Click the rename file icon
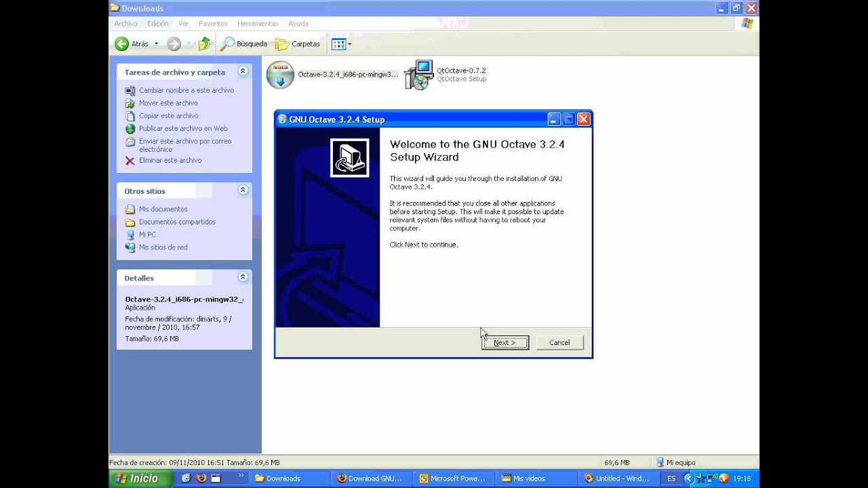The height and width of the screenshot is (488, 868). tap(130, 90)
